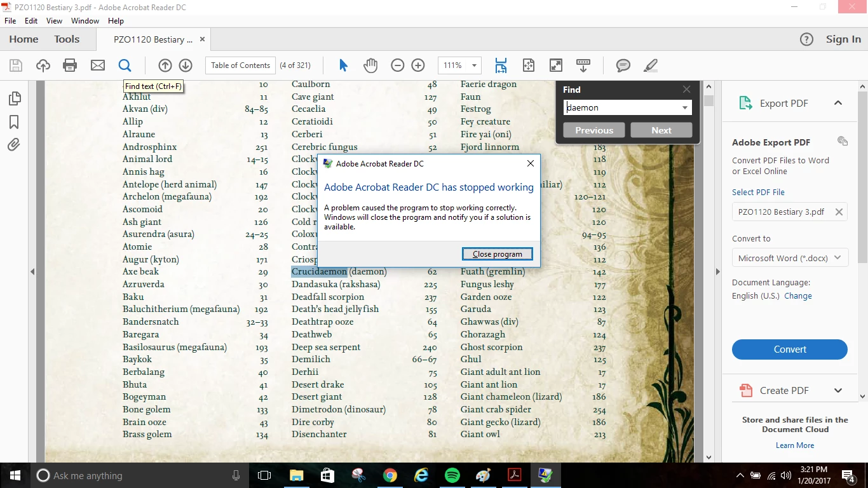Click Cortana Ask me anything box

point(140,475)
